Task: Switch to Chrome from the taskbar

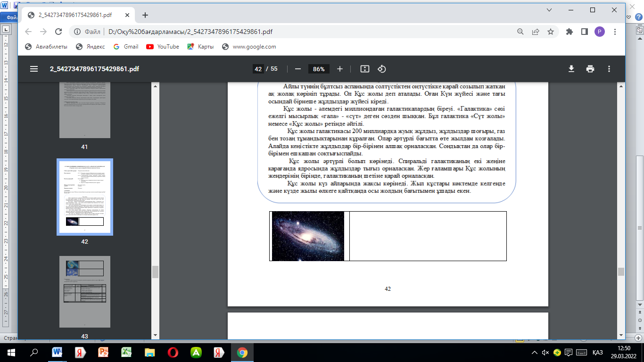Action: pyautogui.click(x=242, y=352)
